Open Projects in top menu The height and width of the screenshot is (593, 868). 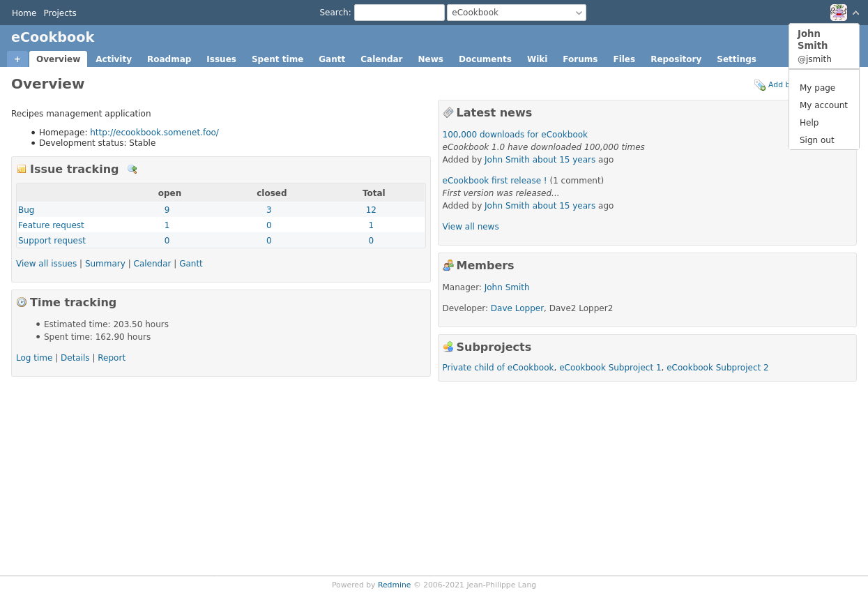coord(60,13)
